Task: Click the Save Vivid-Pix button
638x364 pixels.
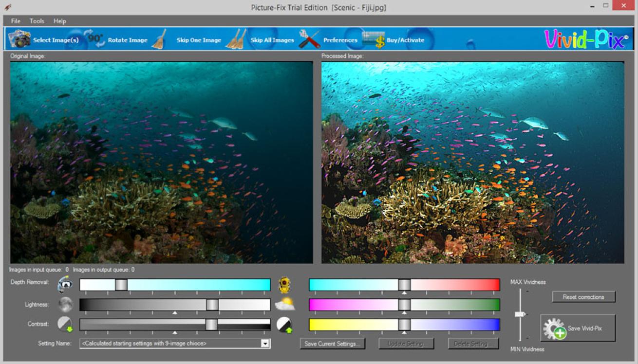Action: pos(578,328)
